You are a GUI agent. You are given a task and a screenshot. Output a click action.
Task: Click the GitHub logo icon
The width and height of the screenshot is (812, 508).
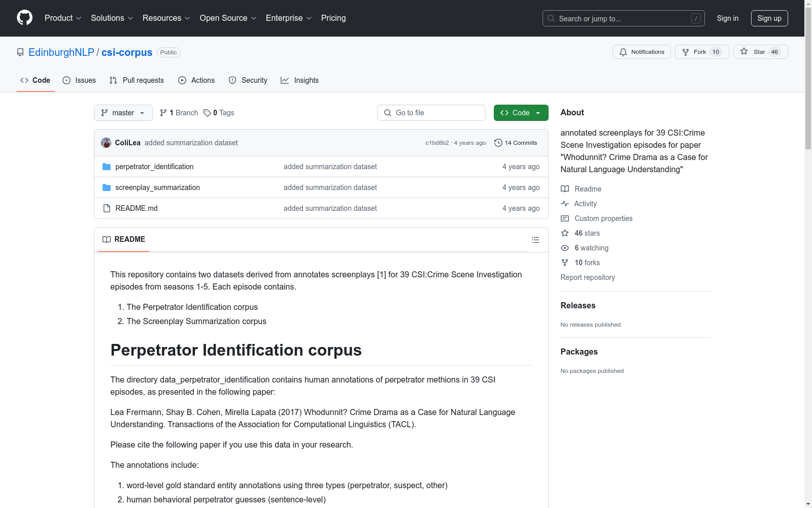(x=24, y=18)
